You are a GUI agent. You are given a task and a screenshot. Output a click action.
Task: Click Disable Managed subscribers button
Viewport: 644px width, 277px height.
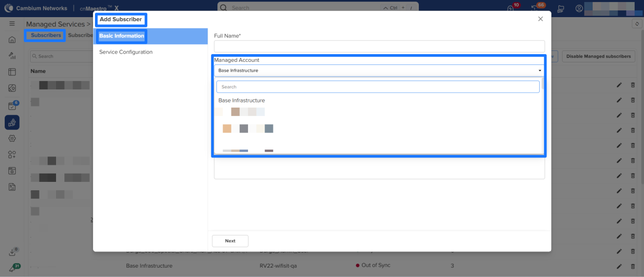(x=598, y=56)
